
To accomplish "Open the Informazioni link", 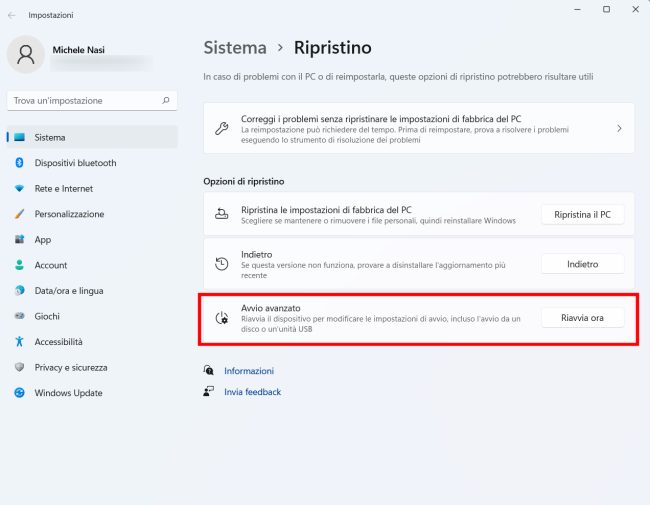I will (x=249, y=371).
